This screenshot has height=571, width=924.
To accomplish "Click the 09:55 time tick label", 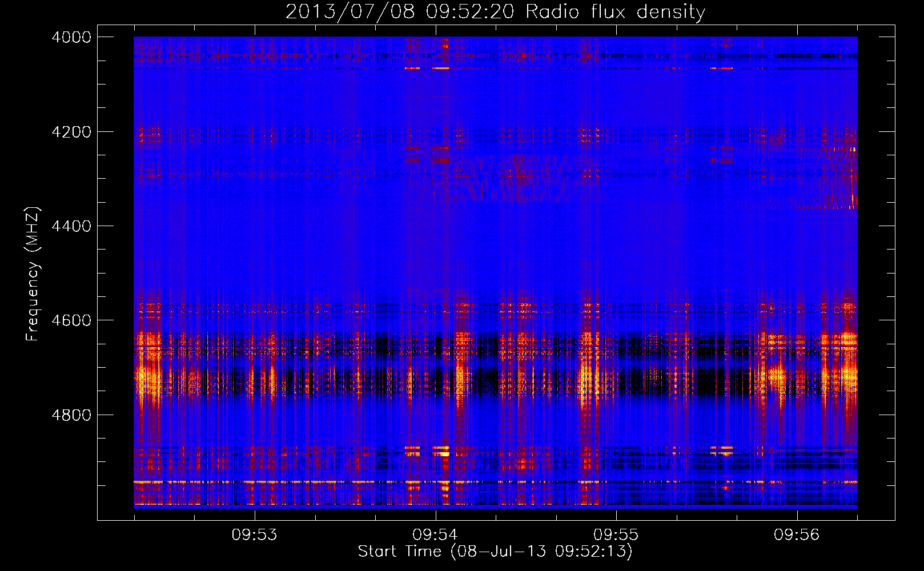I will pyautogui.click(x=616, y=535).
